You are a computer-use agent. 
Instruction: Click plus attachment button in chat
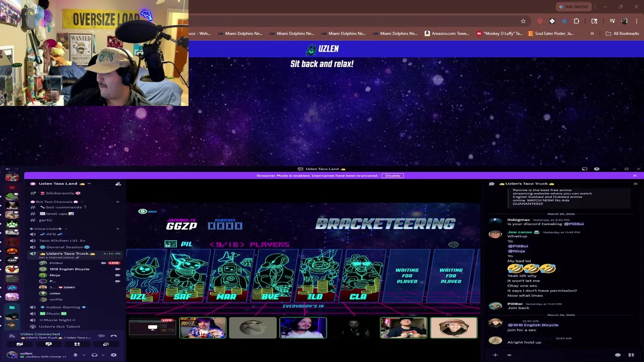[x=495, y=355]
